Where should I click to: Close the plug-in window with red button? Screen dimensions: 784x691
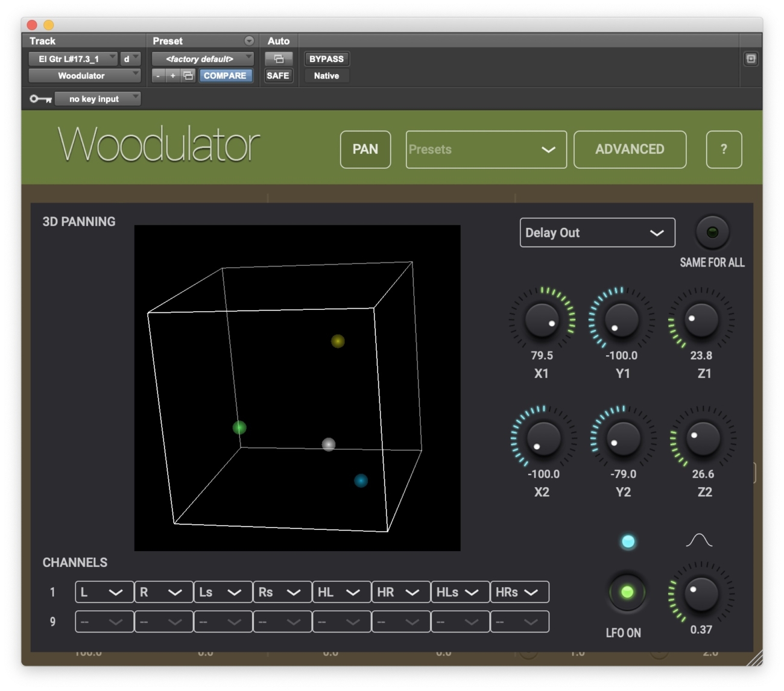32,25
